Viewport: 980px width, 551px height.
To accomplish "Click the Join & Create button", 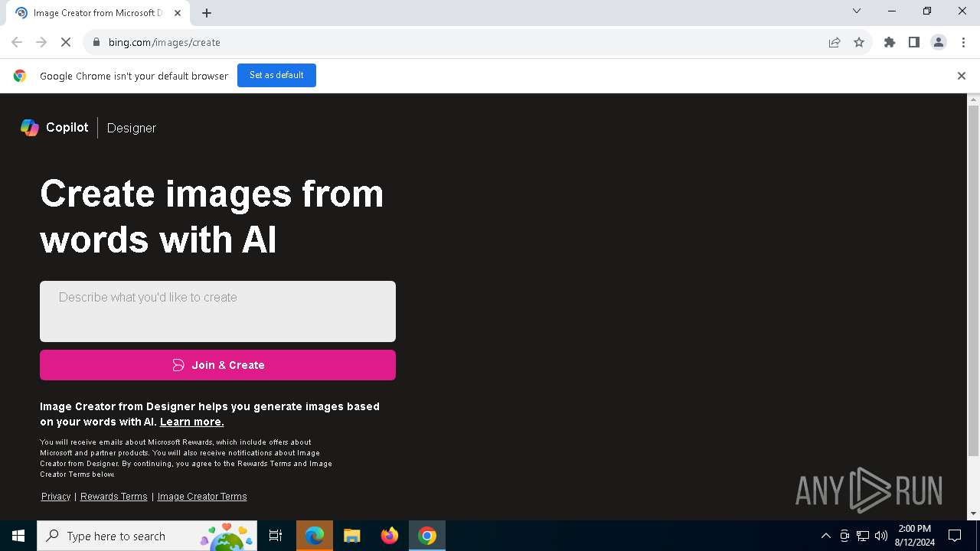I will (x=217, y=365).
